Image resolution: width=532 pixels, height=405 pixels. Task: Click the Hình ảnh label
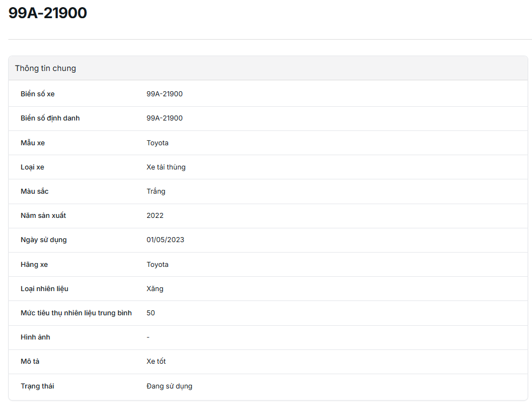click(35, 337)
